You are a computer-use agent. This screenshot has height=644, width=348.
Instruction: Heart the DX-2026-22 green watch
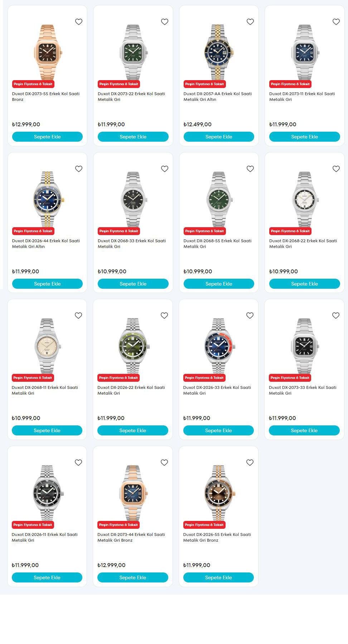click(x=164, y=316)
